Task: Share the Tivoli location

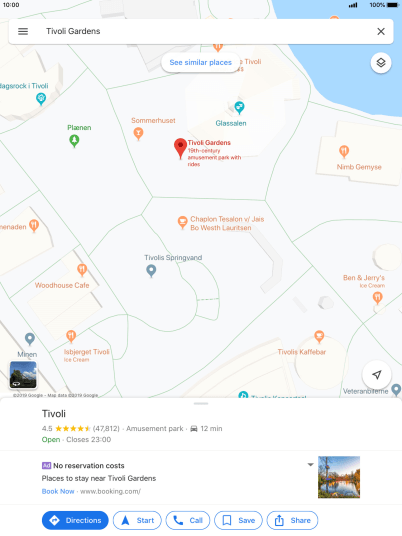Action: (292, 520)
